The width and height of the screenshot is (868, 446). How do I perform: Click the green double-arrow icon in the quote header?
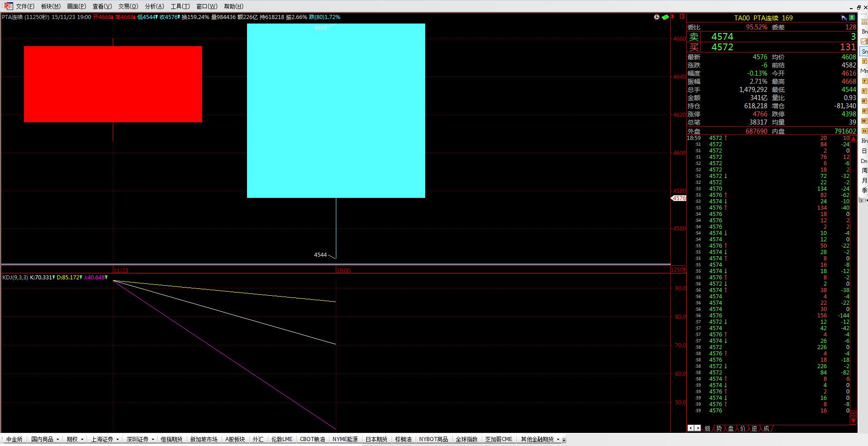(852, 18)
